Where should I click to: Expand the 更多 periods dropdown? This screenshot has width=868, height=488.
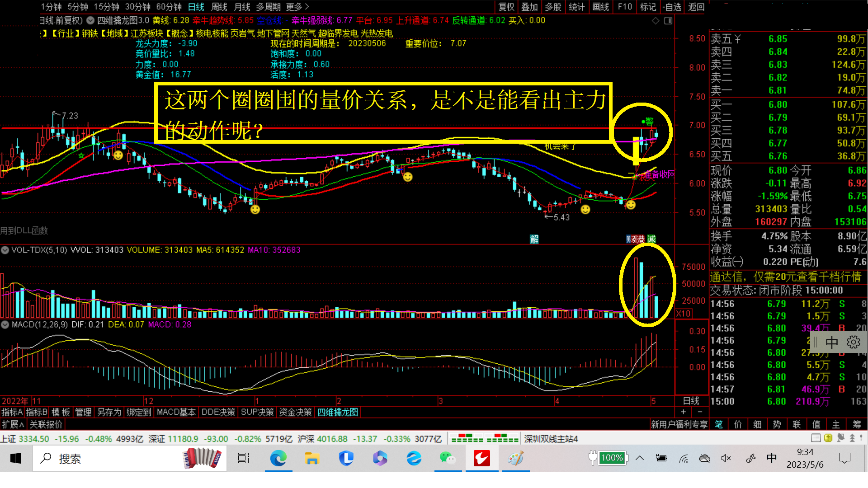pyautogui.click(x=297, y=7)
